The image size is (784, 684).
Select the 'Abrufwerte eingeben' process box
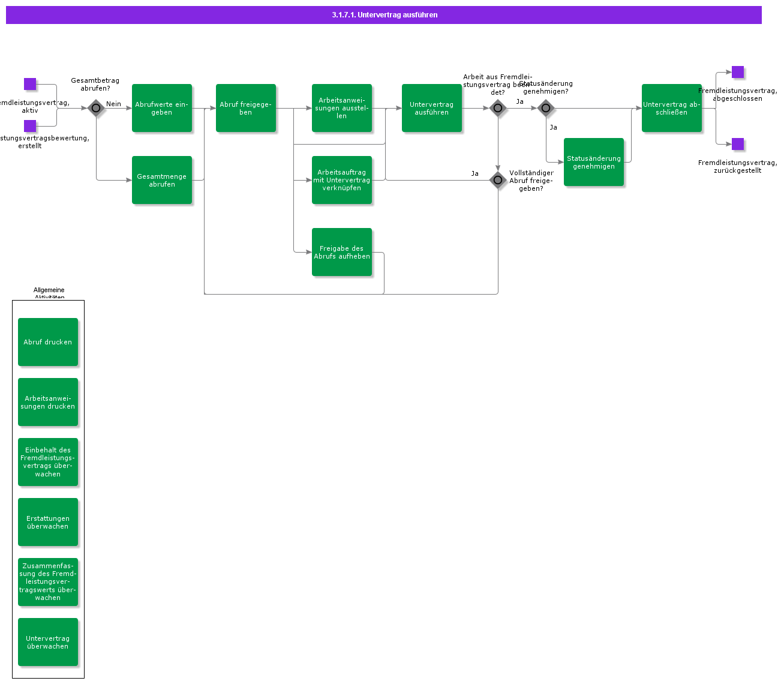[x=162, y=108]
